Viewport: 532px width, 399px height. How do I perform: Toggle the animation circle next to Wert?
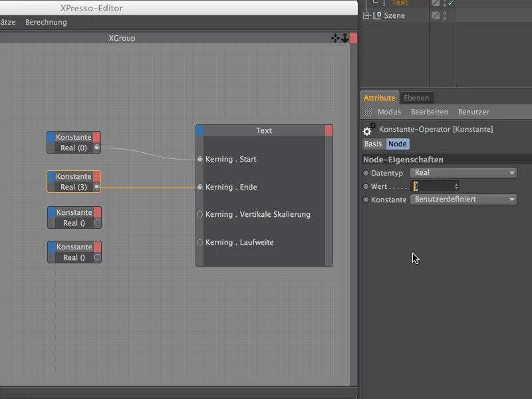pyautogui.click(x=366, y=186)
